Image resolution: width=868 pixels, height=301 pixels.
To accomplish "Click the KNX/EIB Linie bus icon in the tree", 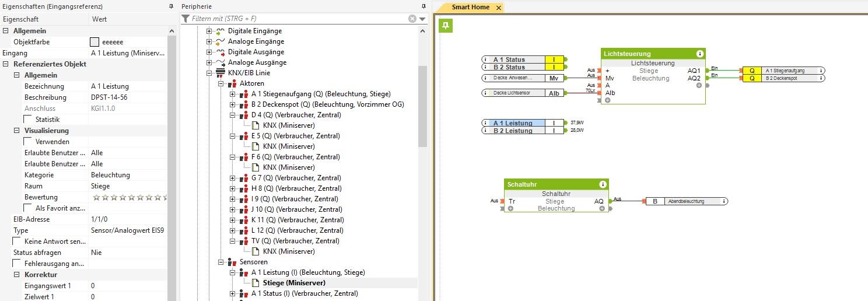I will point(220,73).
